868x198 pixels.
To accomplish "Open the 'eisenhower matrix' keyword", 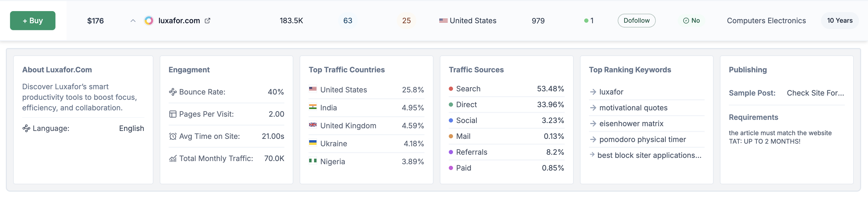I will [631, 124].
